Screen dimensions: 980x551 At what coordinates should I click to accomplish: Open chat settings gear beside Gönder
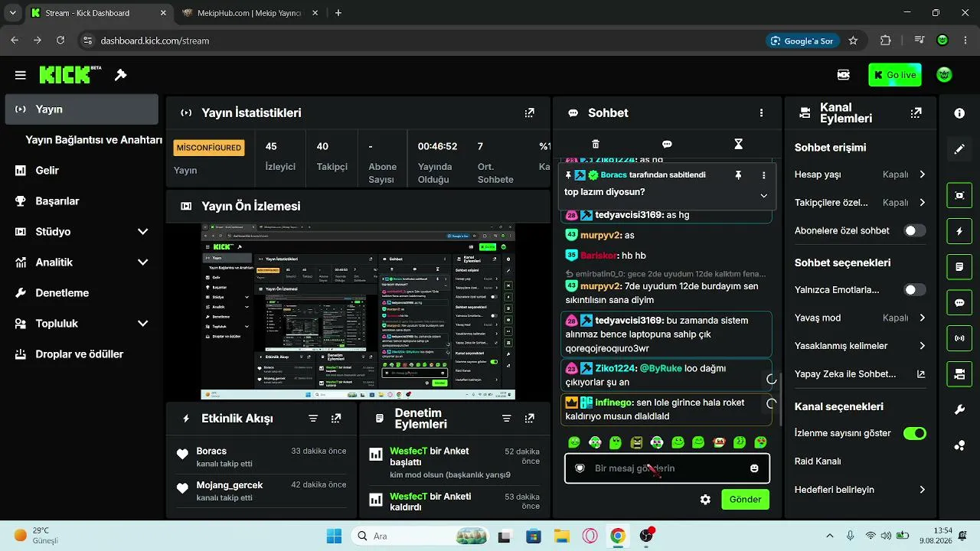705,500
